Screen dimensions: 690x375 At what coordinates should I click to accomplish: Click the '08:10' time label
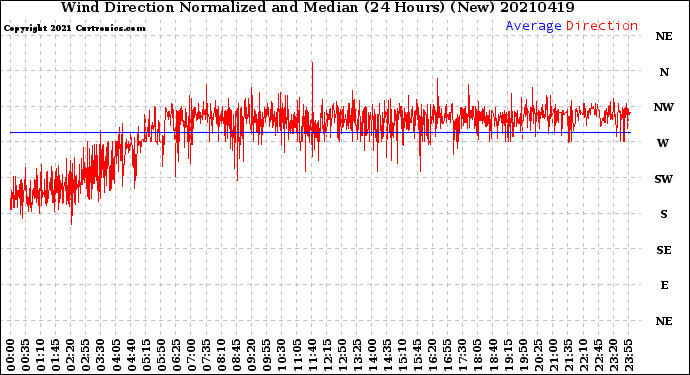click(x=221, y=355)
